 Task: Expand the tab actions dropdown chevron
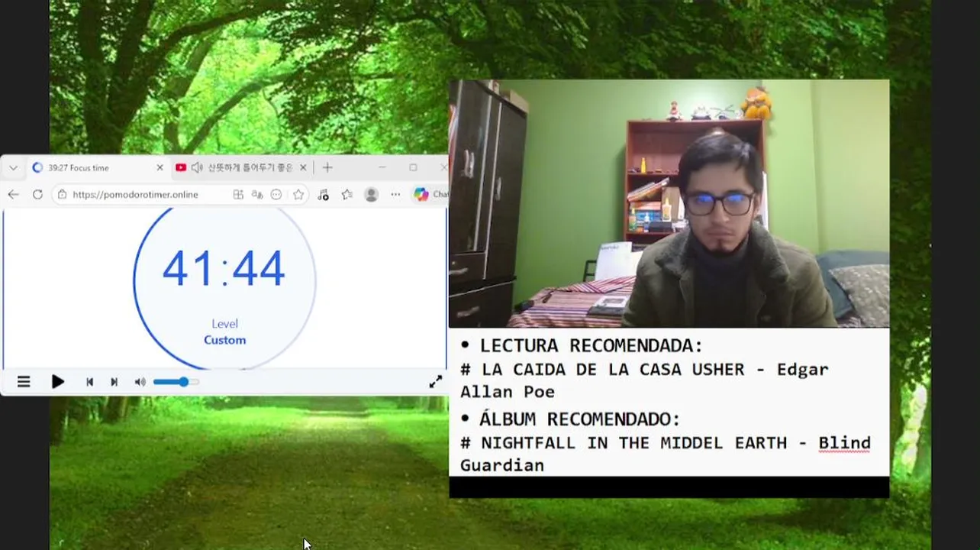13,167
